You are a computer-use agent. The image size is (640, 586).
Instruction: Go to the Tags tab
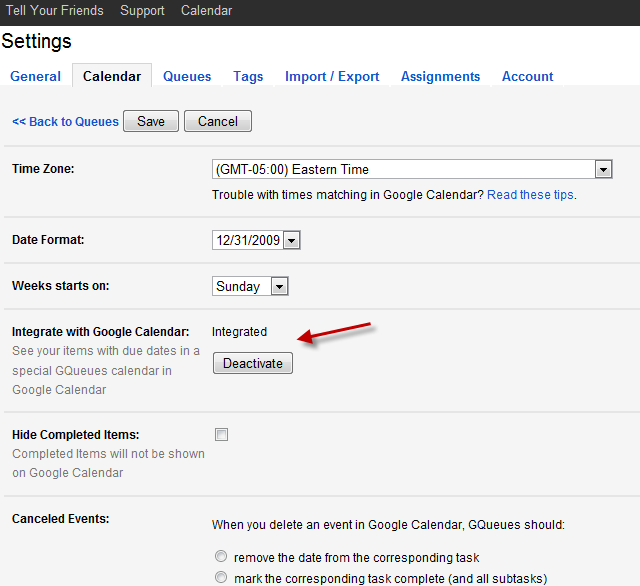[x=248, y=77]
